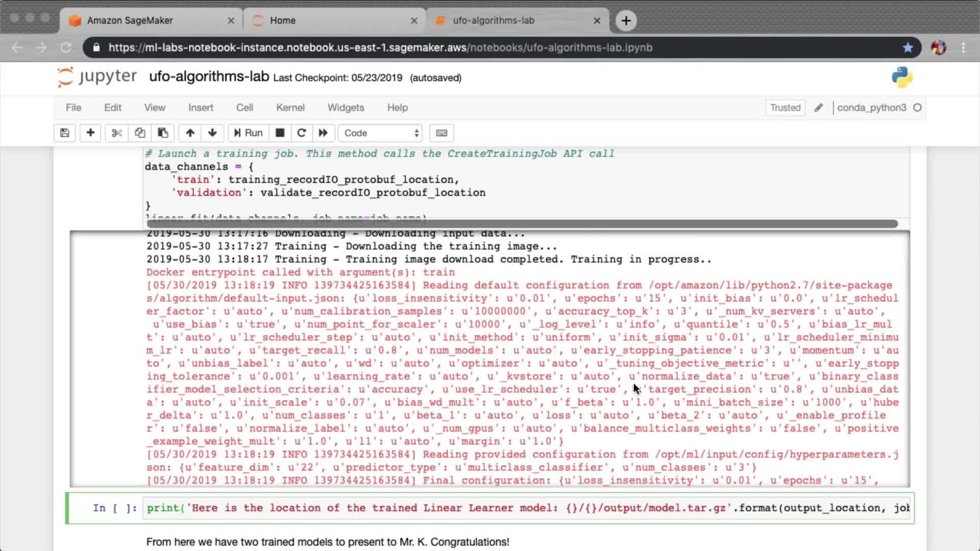Open the Cell menu
Image resolution: width=980 pixels, height=551 pixels.
(x=244, y=108)
